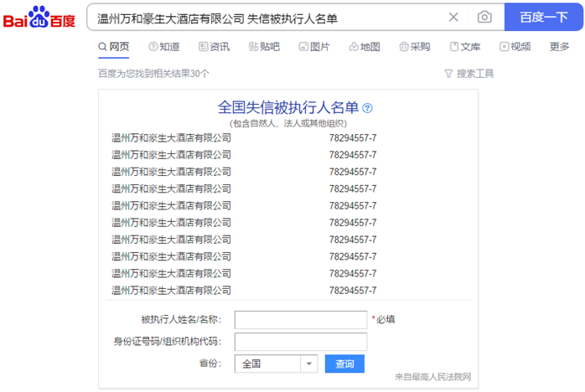
Task: Click the help question mark beside 全国失信被执行人名单
Action: (367, 108)
